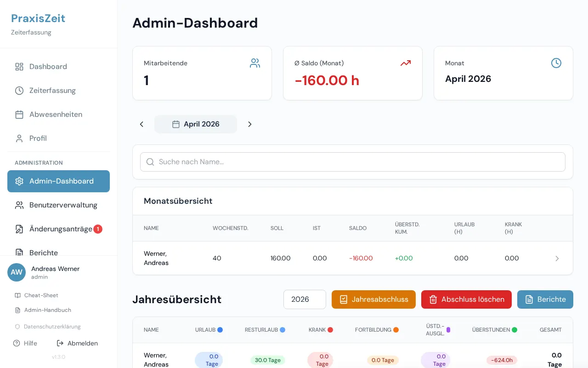
Task: Click the Admin-Dashboard gear icon
Action: [19, 181]
